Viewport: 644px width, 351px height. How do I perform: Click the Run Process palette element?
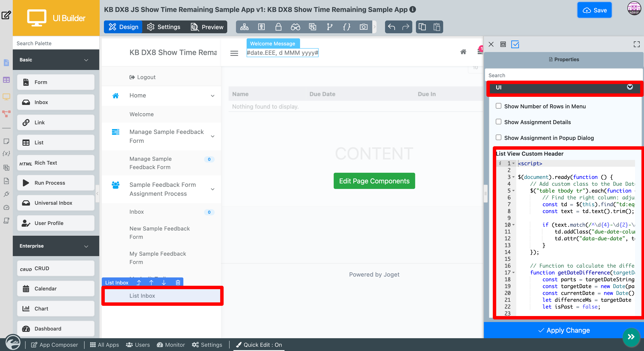coord(56,183)
